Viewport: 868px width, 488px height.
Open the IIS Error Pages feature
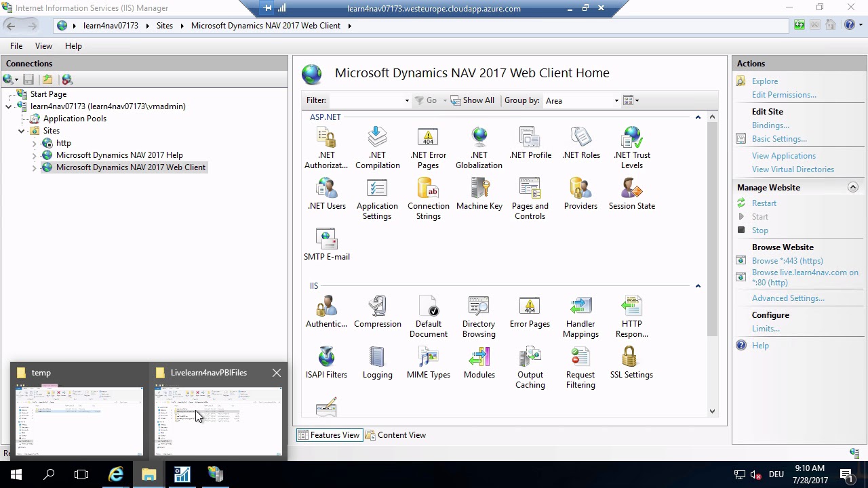(530, 312)
